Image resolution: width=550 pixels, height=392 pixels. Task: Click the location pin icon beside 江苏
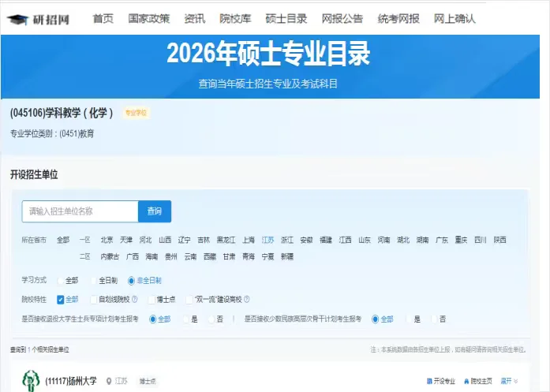109,381
